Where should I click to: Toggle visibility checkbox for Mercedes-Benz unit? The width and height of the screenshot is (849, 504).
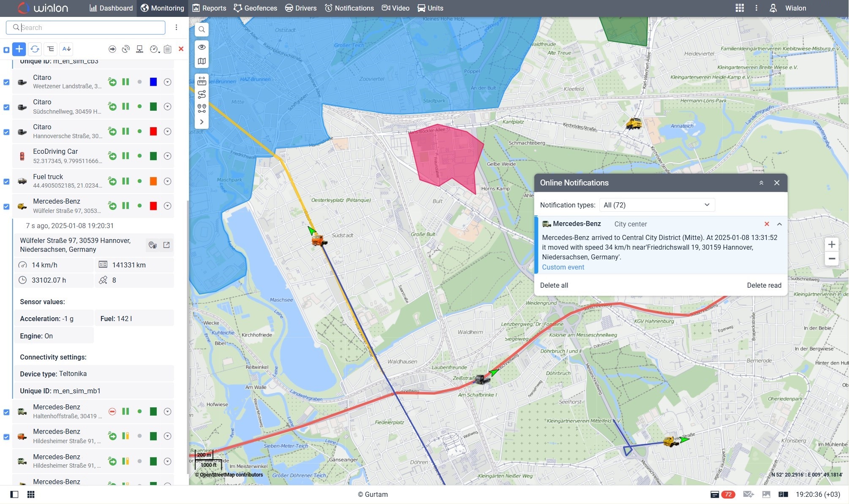click(x=5, y=206)
